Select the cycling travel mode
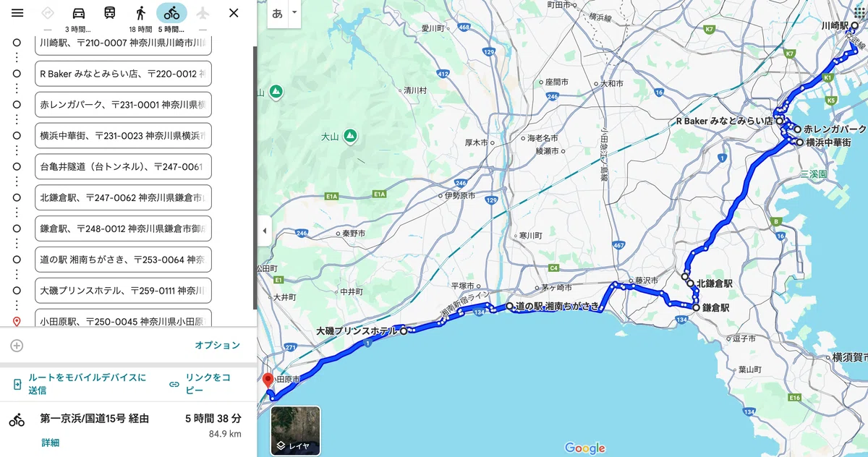This screenshot has height=457, width=868. 171,13
